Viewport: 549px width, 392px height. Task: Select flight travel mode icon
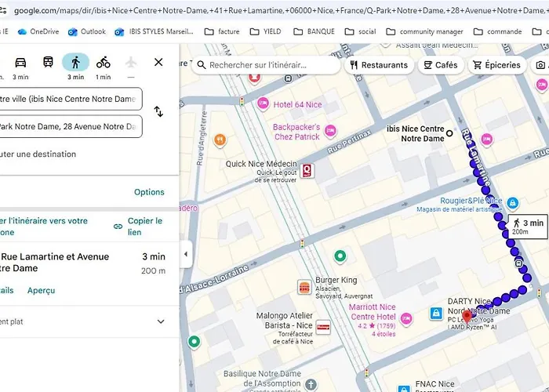(x=131, y=63)
